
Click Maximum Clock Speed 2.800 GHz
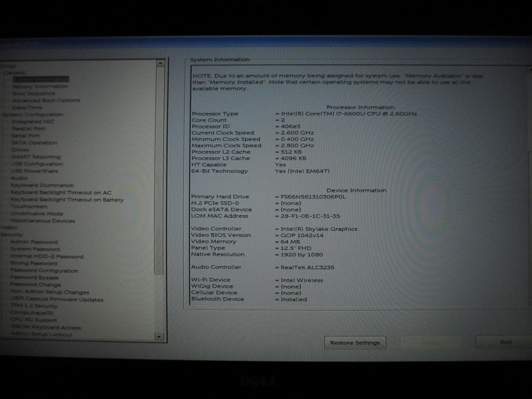[x=297, y=145]
